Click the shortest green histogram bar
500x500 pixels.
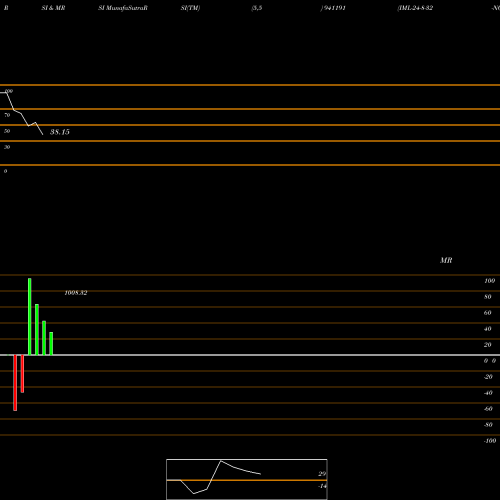point(51,344)
